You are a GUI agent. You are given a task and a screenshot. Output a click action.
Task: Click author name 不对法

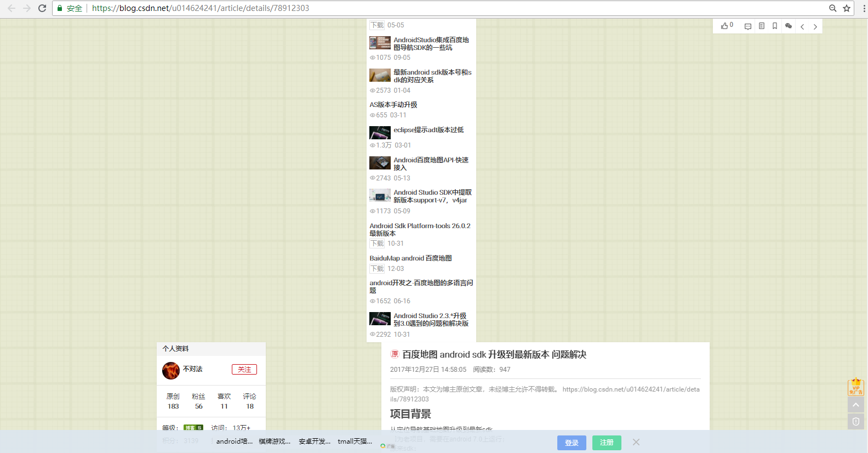click(x=192, y=369)
